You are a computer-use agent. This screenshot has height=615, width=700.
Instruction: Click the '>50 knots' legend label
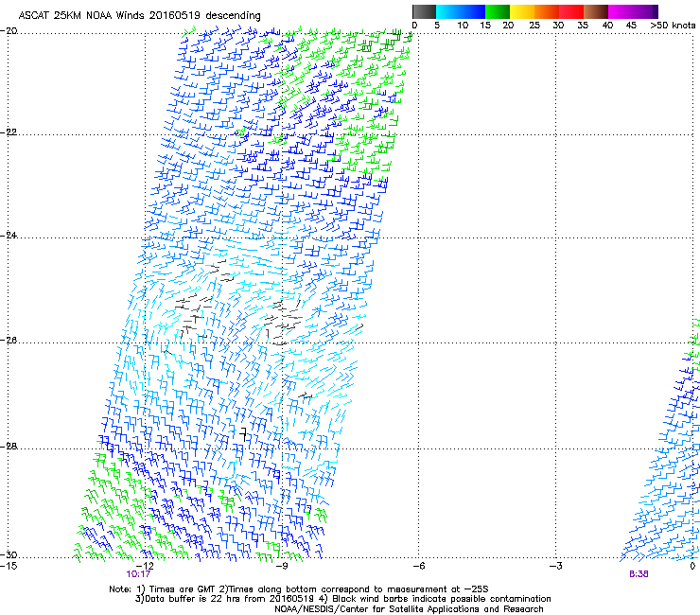click(x=673, y=25)
